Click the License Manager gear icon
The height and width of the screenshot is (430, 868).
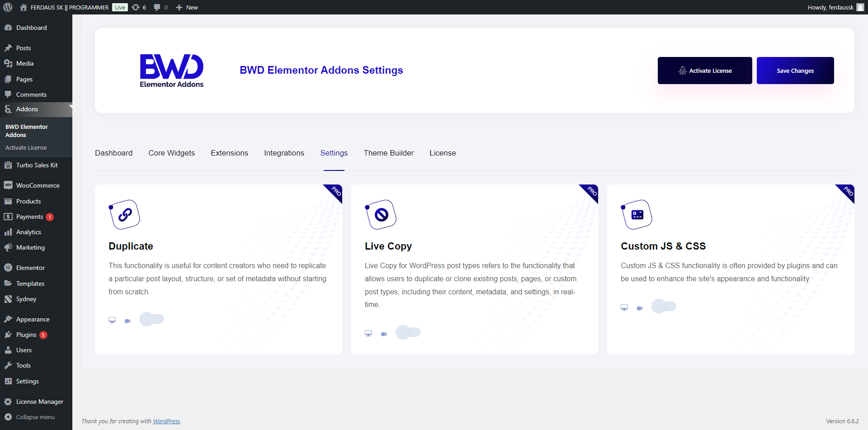8,402
